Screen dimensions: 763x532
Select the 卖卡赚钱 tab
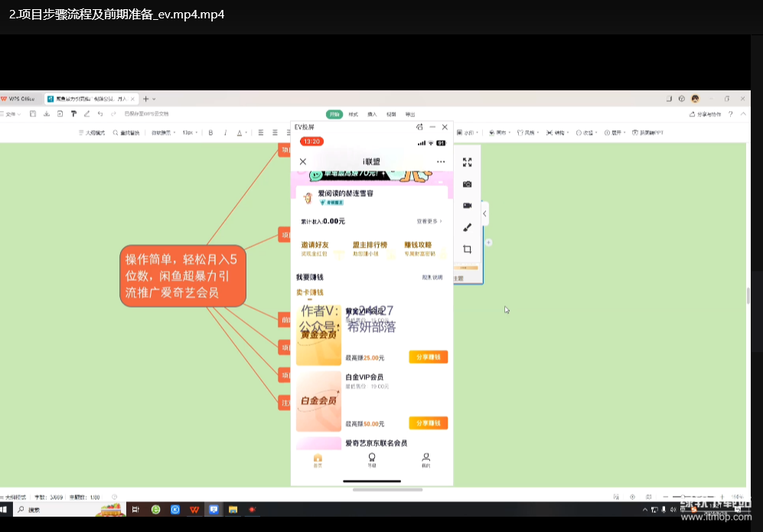(310, 292)
